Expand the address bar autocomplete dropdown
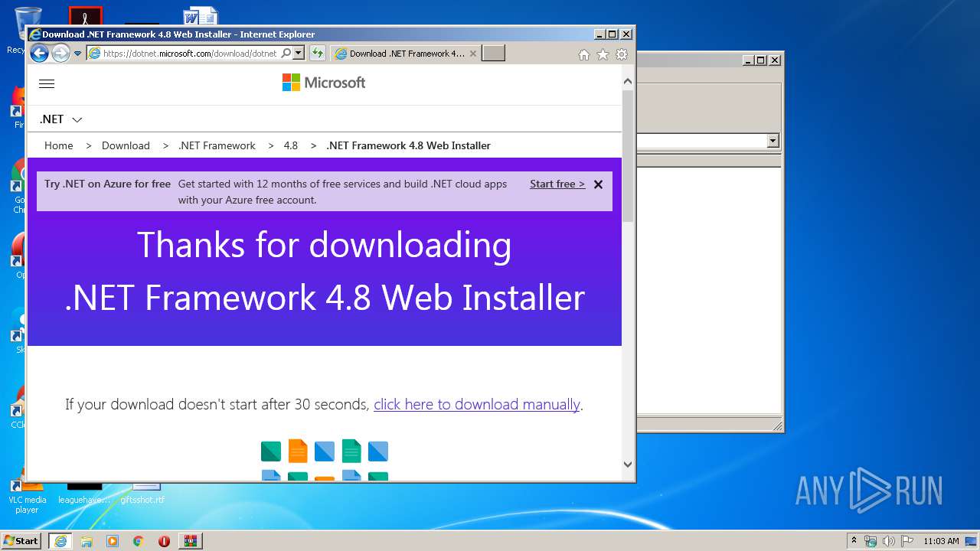This screenshot has width=980, height=551. pyautogui.click(x=299, y=54)
